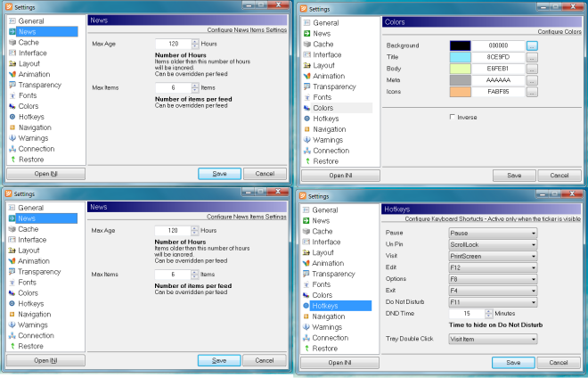Click the Connection icon in the Hotkeys window sidebar

click(x=306, y=338)
